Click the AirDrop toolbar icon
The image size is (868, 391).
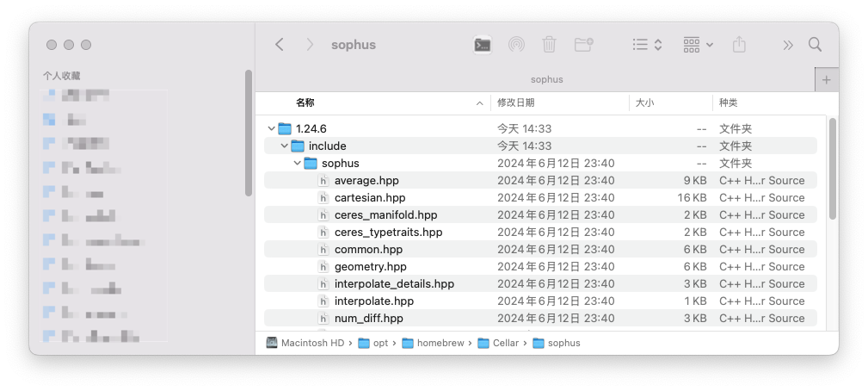click(516, 45)
